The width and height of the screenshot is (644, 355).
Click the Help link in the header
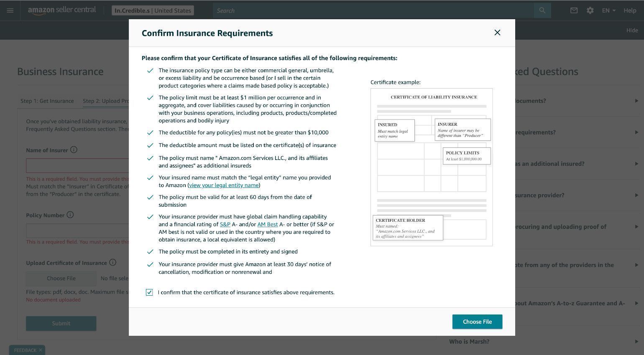(629, 10)
